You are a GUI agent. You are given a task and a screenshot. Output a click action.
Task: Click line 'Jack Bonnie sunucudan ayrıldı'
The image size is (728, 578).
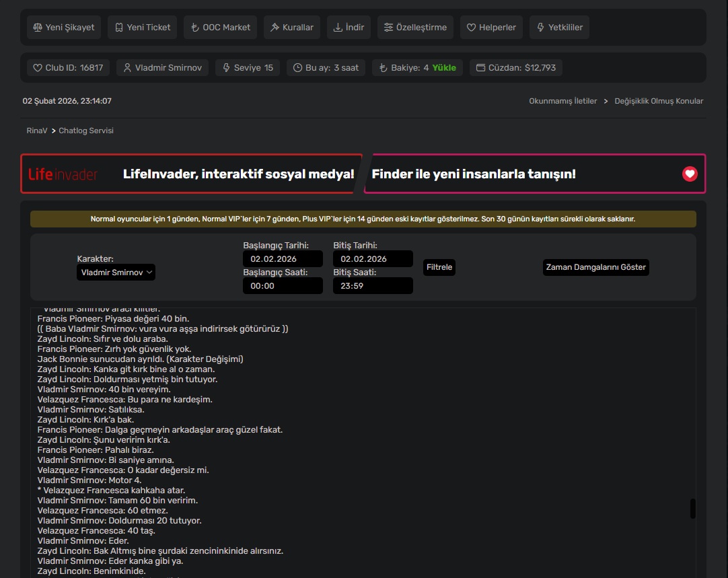point(140,359)
